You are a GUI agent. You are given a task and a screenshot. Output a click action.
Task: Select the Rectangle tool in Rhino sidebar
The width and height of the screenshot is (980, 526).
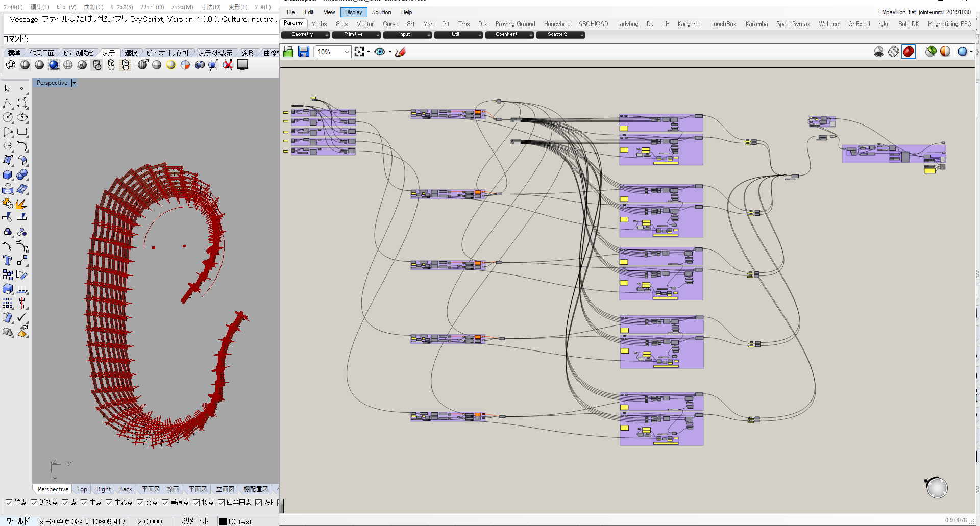22,132
